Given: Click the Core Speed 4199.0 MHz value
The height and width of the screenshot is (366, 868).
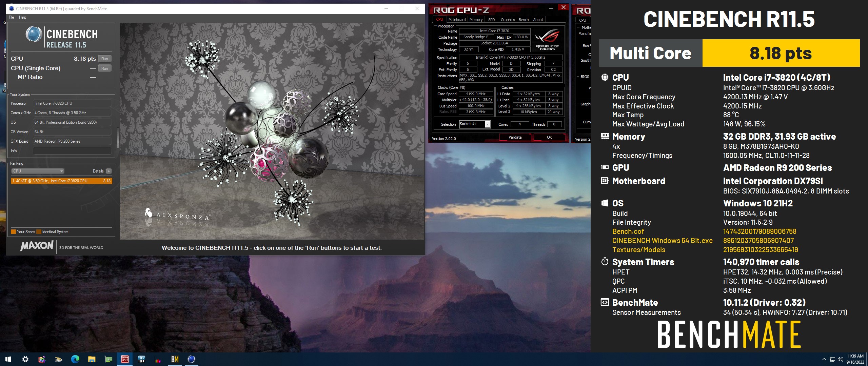Looking at the screenshot, I should [x=476, y=94].
